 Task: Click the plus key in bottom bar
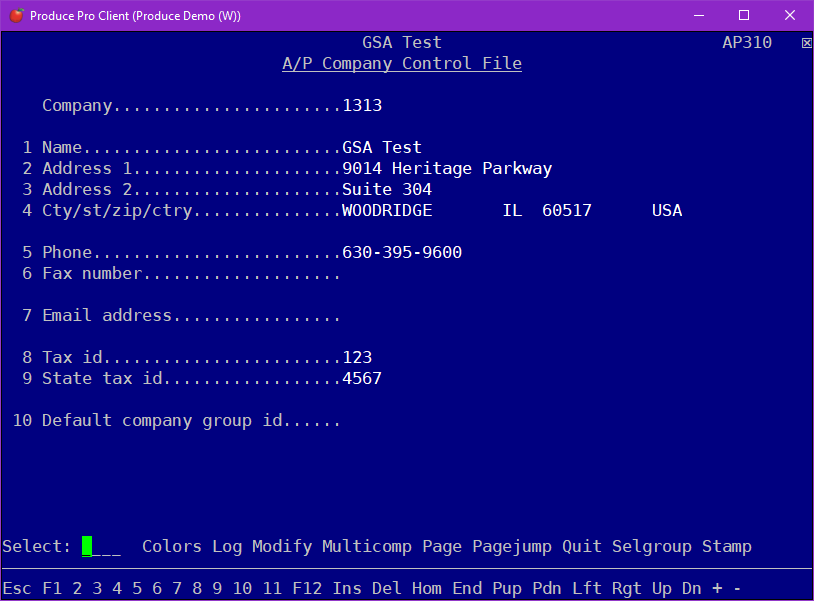pyautogui.click(x=717, y=589)
